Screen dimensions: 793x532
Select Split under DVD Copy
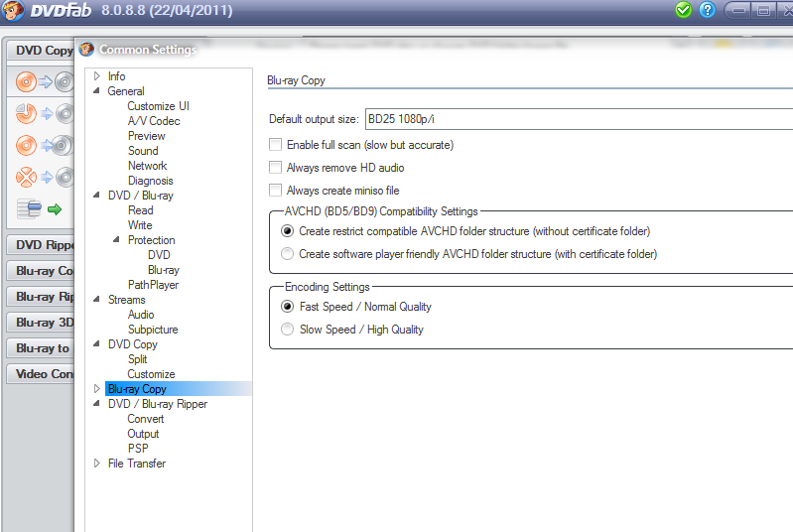138,359
